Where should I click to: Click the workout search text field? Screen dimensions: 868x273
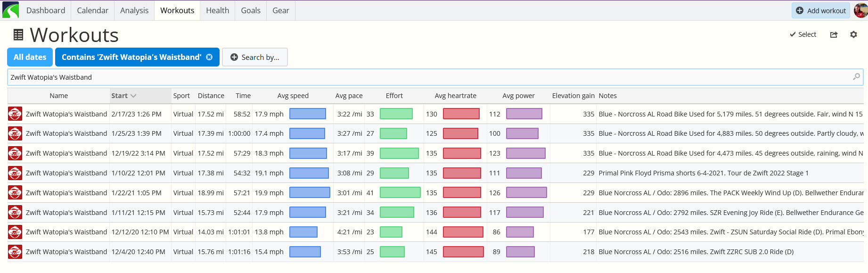[424, 77]
